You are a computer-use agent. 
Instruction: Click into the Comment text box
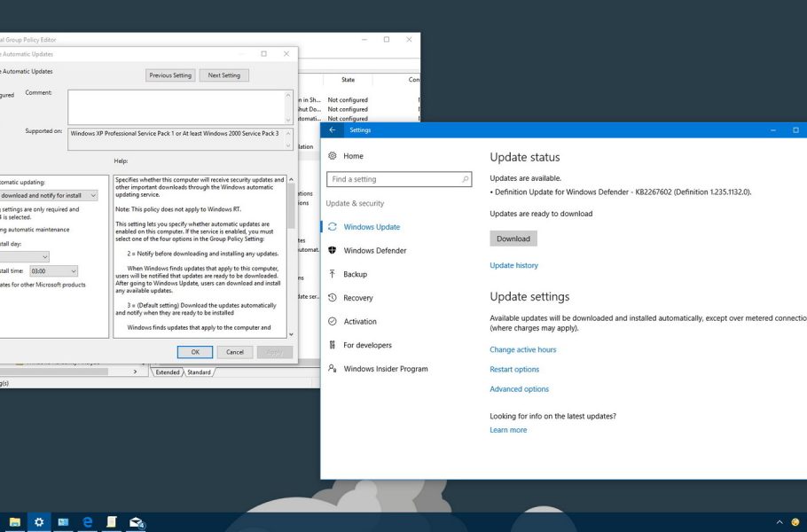click(176, 107)
